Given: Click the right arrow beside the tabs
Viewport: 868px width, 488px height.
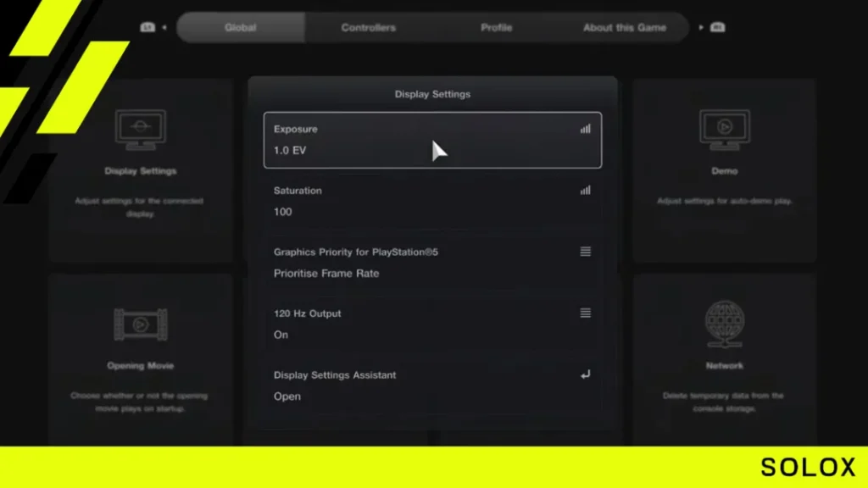Looking at the screenshot, I should pos(701,27).
